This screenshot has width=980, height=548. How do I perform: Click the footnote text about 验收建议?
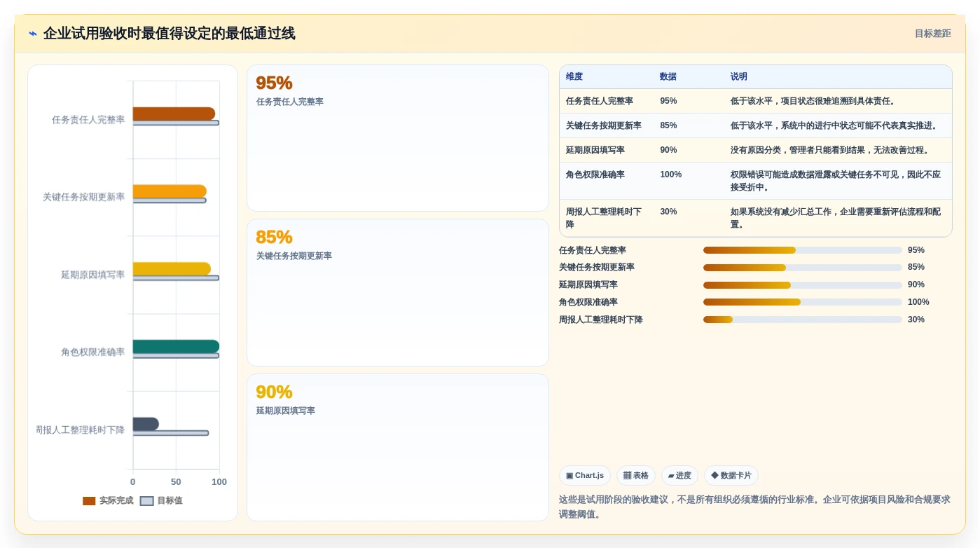(x=755, y=507)
